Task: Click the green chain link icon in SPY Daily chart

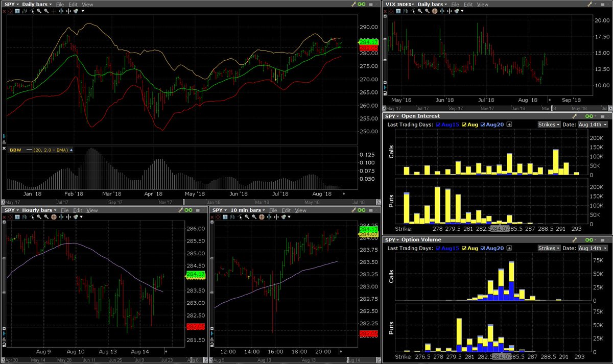Action: pos(362,4)
